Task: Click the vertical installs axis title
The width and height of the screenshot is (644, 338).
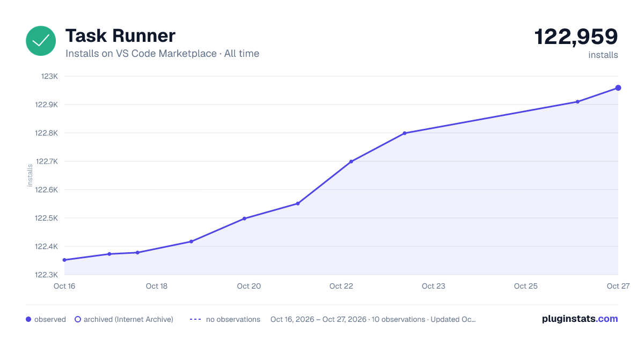Action: 30,175
